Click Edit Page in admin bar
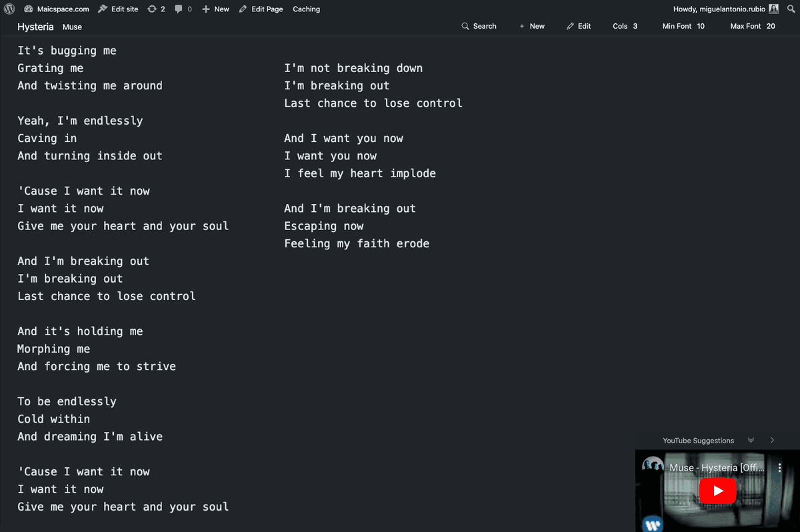 [x=261, y=9]
